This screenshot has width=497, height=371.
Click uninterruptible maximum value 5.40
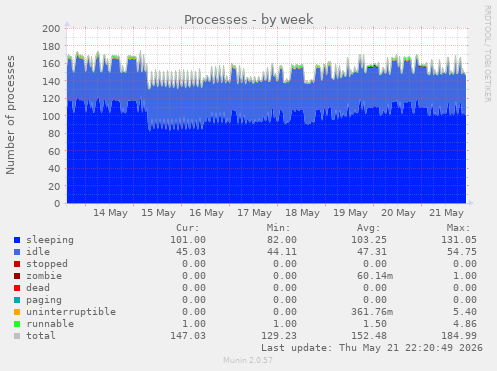coord(465,312)
